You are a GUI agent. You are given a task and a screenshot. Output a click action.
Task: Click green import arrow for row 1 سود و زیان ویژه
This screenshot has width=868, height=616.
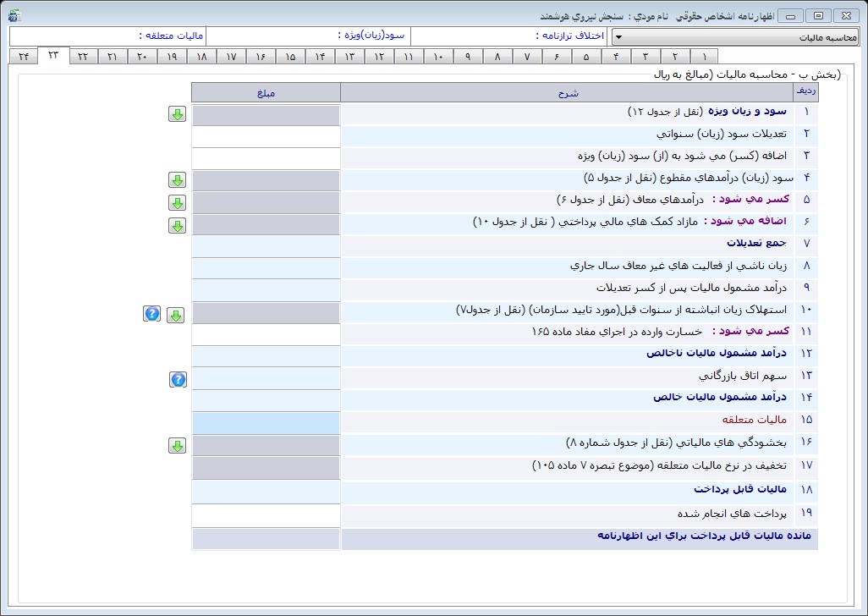[177, 114]
